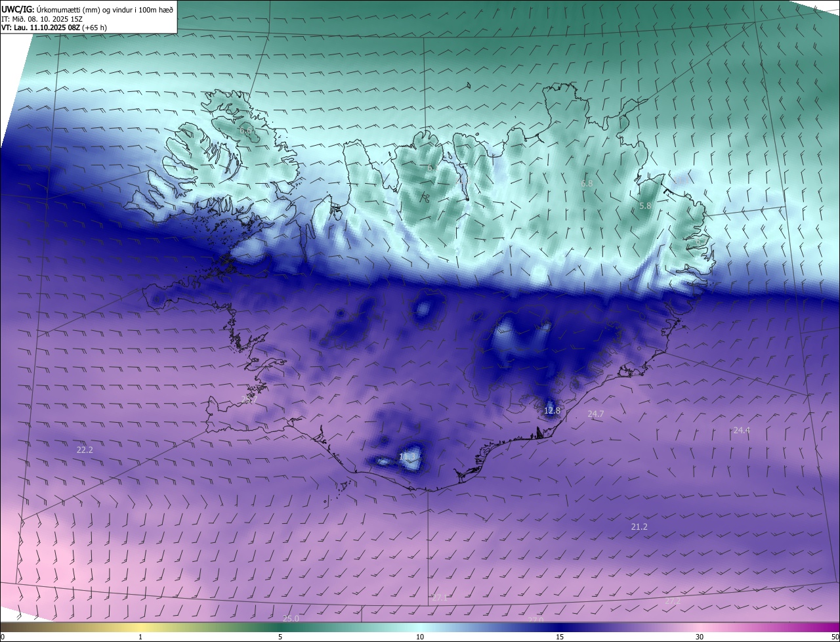The image size is (840, 642).
Task: Click the 6.8 value in northeast Iceland
Action: tap(587, 183)
